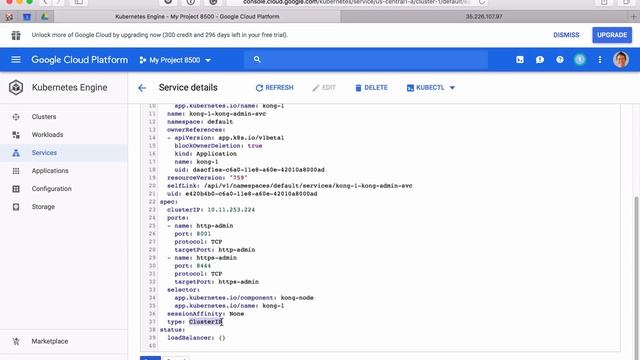Click the Workloads sidebar icon
Screen dimensions: 640x360
click(x=16, y=135)
